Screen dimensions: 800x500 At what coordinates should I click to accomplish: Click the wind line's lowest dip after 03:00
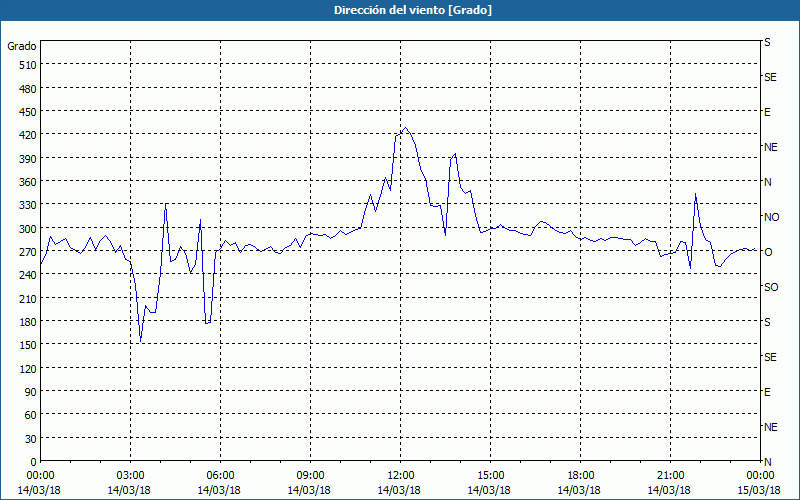[x=140, y=341]
